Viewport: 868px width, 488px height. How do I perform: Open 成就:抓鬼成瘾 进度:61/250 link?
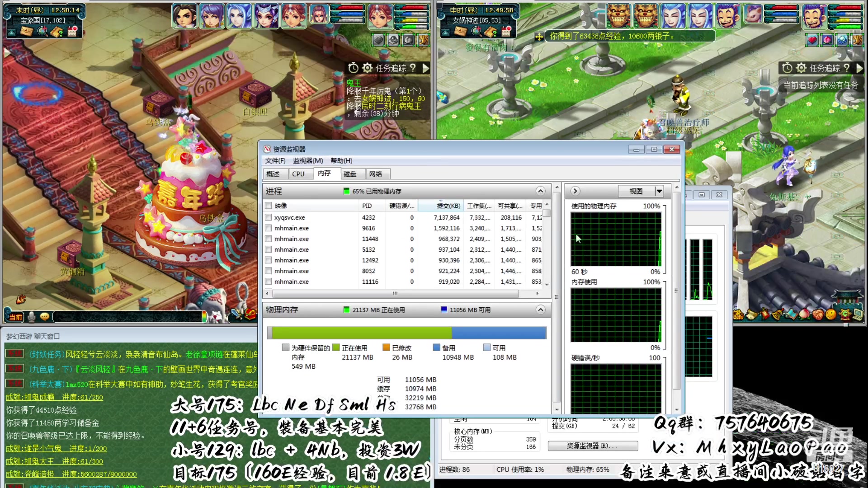(54, 397)
